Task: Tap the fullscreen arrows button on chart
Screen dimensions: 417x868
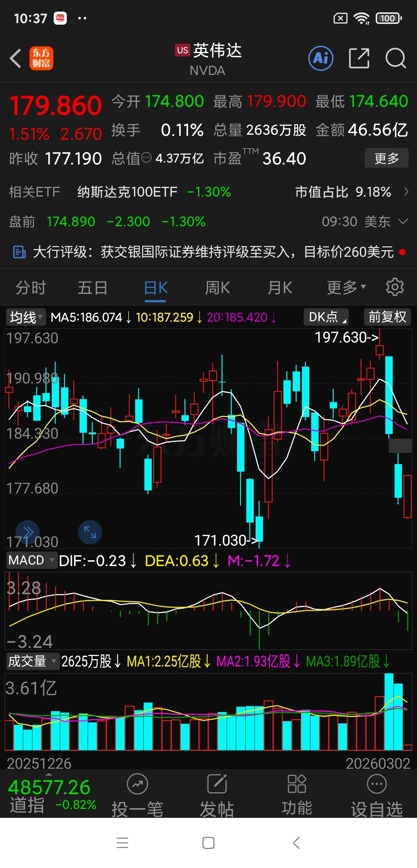Action: [x=90, y=532]
